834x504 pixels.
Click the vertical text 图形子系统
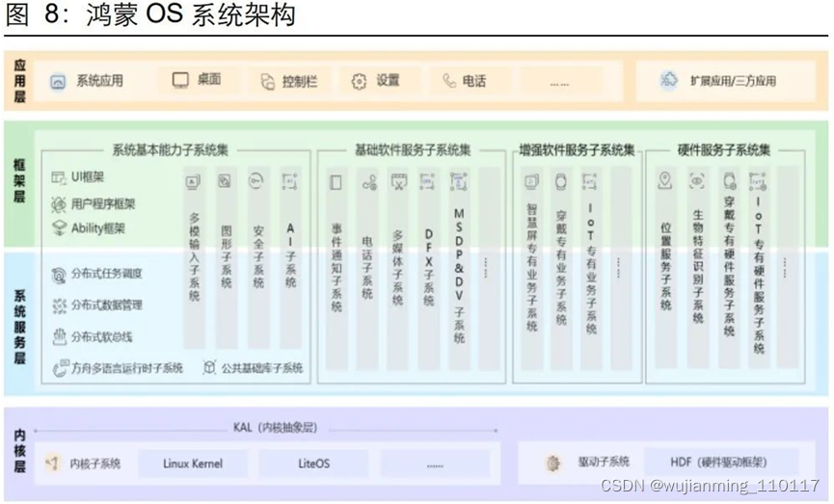(226, 257)
